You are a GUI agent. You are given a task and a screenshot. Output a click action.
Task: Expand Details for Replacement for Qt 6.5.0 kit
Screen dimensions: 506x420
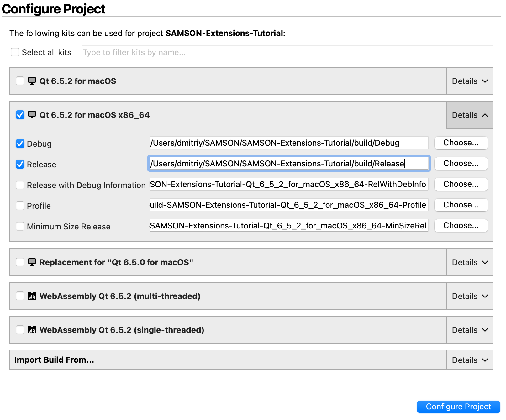(x=469, y=262)
